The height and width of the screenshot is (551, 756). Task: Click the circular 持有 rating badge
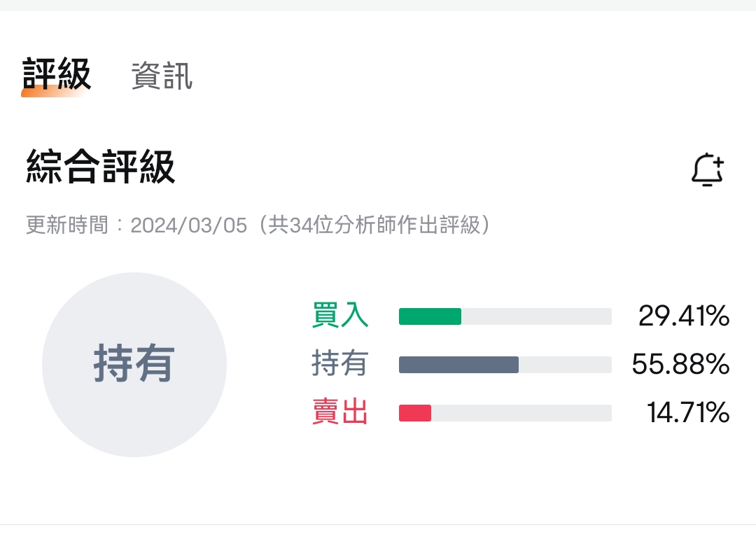coord(134,365)
